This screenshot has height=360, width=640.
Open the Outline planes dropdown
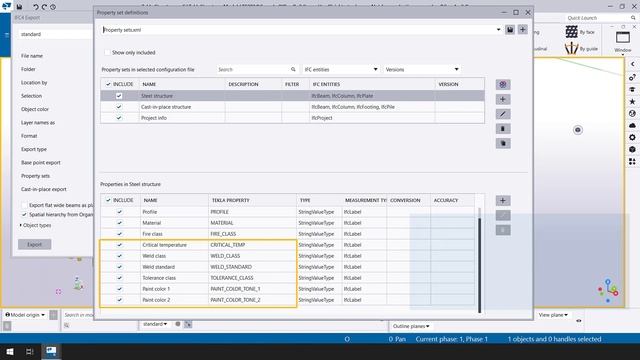[411, 326]
